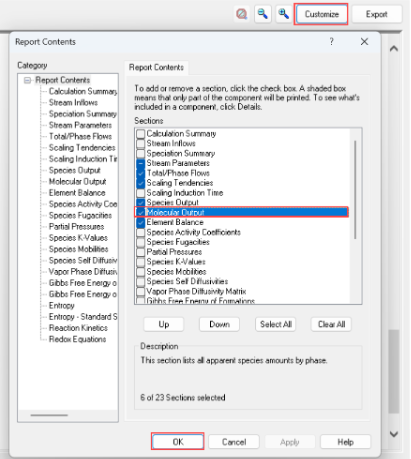Click the background window scroll up arrow
The width and height of the screenshot is (411, 459).
(x=394, y=49)
